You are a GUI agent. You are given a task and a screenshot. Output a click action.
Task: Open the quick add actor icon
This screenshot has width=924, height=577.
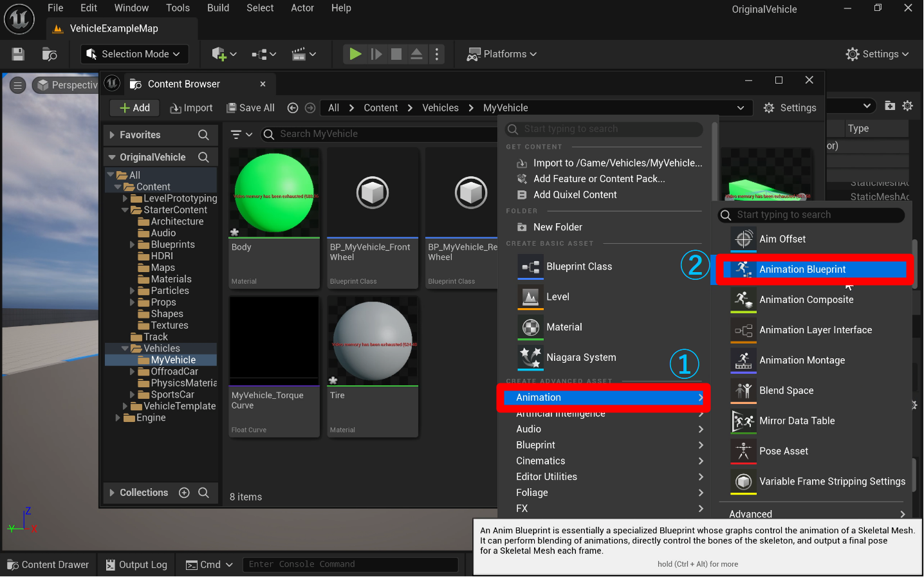224,54
